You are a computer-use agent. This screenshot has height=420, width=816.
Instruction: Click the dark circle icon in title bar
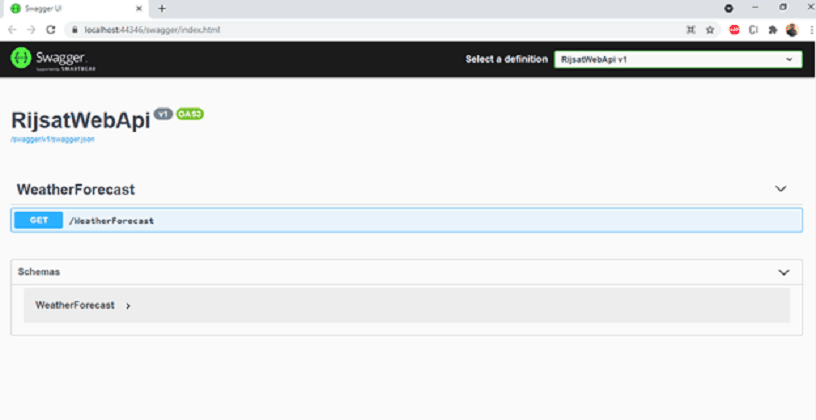[x=729, y=8]
